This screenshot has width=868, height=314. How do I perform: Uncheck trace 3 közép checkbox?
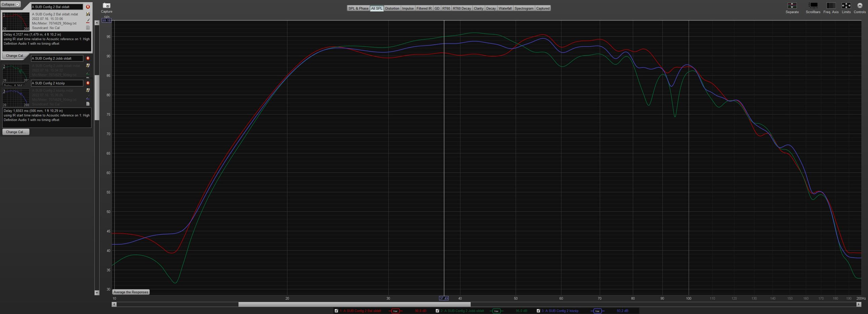pyautogui.click(x=539, y=311)
